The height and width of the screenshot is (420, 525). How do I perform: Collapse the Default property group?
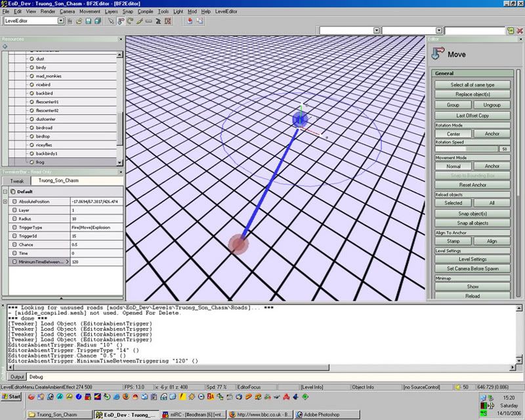(x=5, y=192)
